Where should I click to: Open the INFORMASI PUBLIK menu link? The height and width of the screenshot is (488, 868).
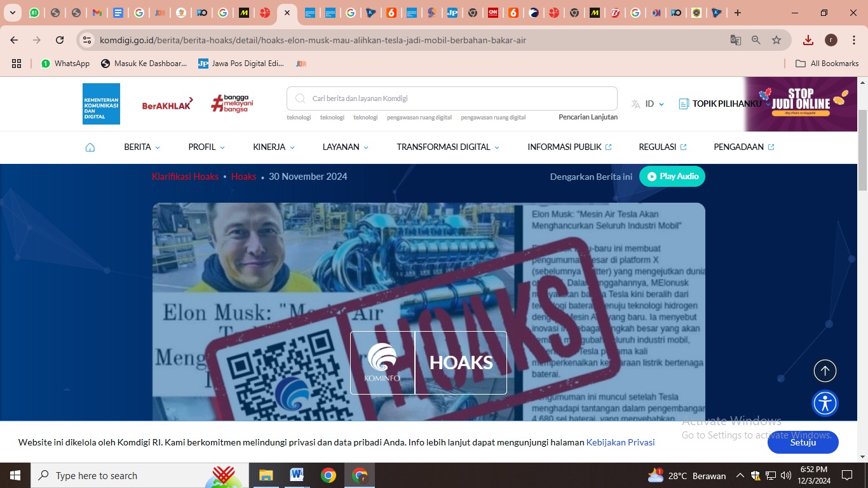(x=569, y=147)
